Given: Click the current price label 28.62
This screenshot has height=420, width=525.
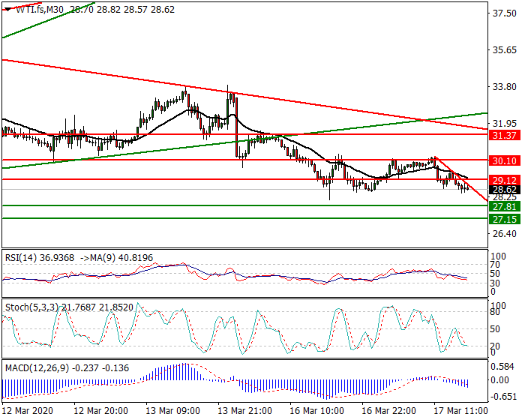Looking at the screenshot, I should 505,190.
